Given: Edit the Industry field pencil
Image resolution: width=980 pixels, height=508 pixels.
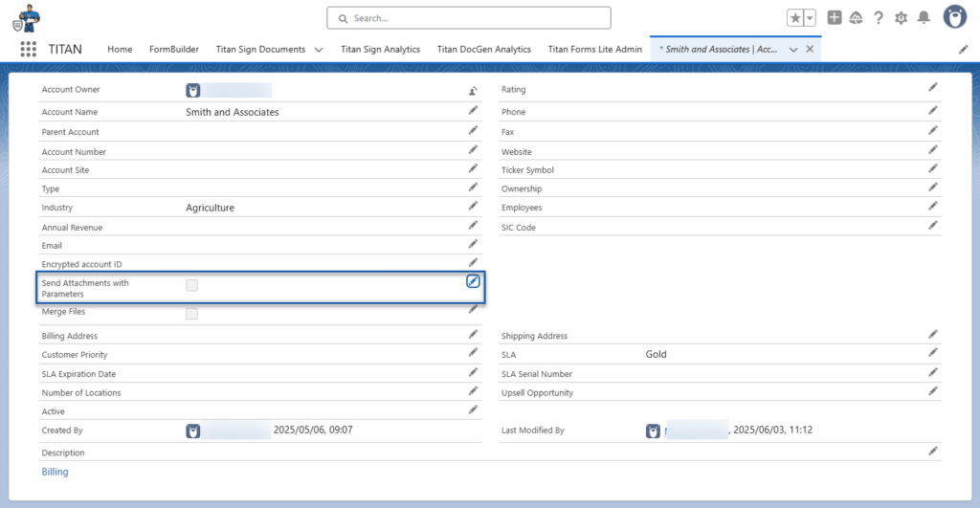Looking at the screenshot, I should click(x=473, y=207).
